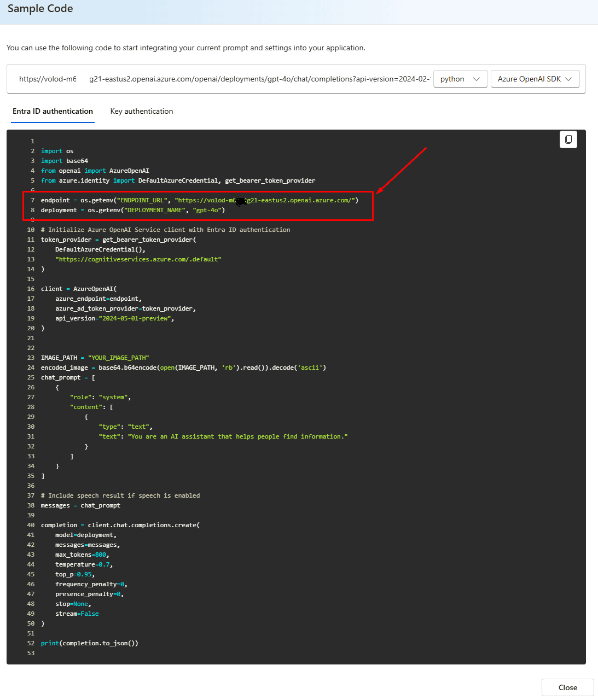Click the 'chat_prompt = [' line
Screen dimensions: 598x700
68,377
